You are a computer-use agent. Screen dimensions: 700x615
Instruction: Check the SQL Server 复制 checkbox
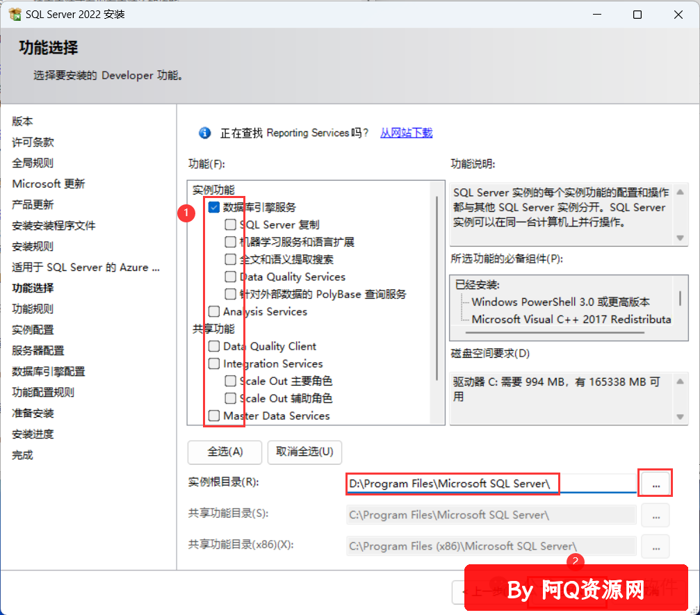230,224
